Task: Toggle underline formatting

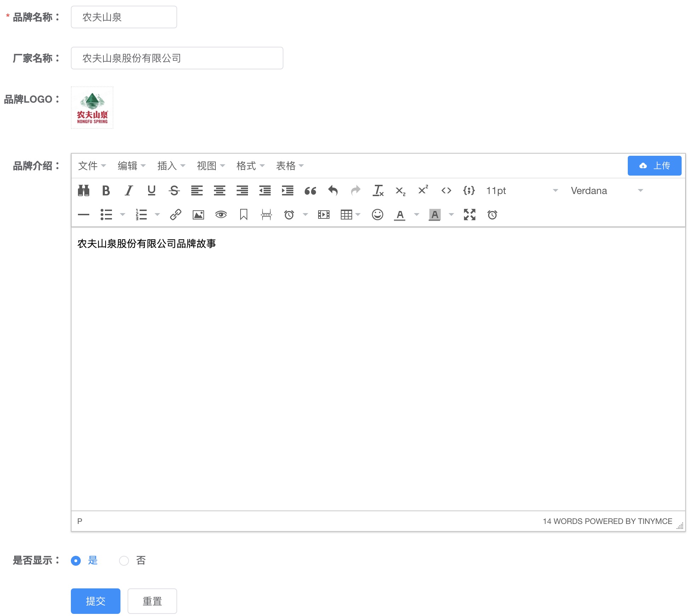Action: pos(152,190)
